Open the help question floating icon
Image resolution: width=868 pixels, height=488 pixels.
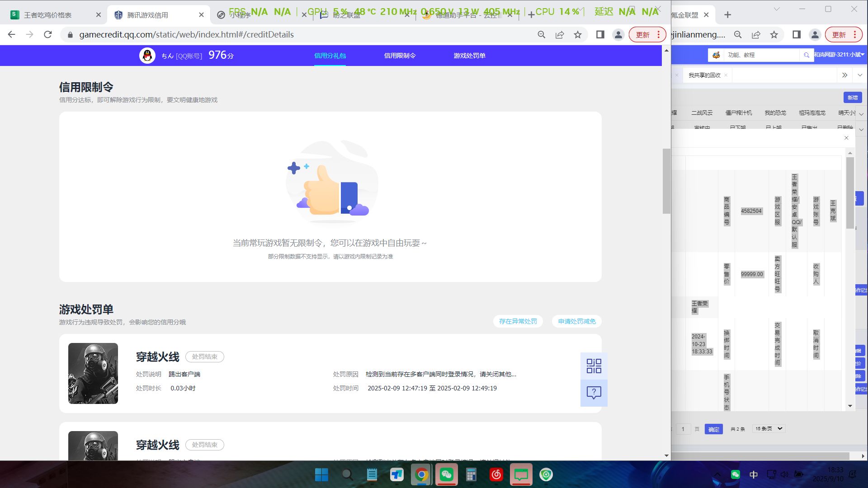click(594, 393)
